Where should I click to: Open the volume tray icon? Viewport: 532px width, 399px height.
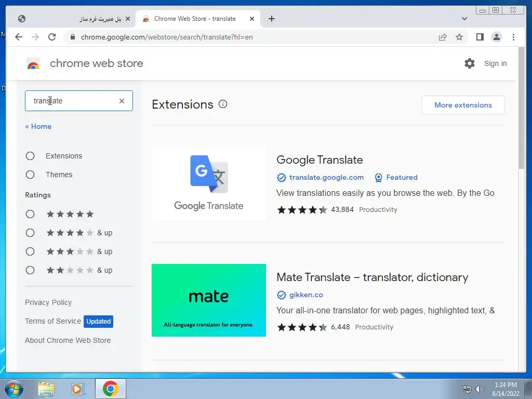pos(480,389)
